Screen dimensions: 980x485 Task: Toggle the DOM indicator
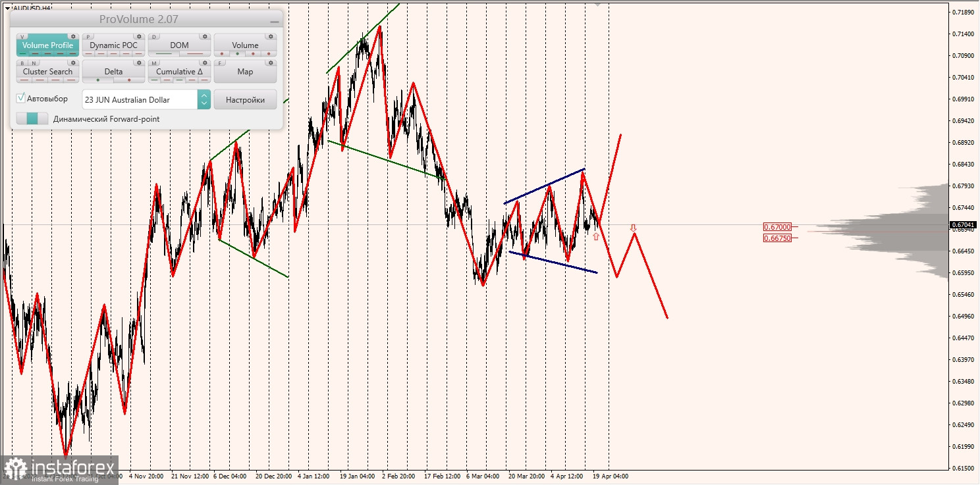pyautogui.click(x=179, y=45)
